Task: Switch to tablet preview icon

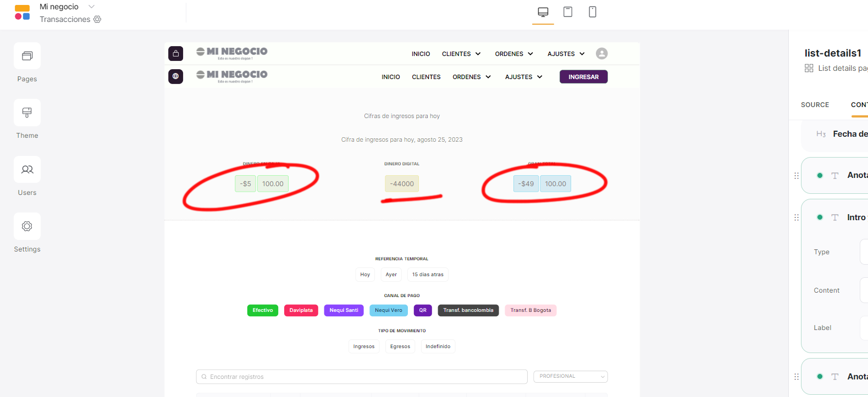Action: point(568,12)
